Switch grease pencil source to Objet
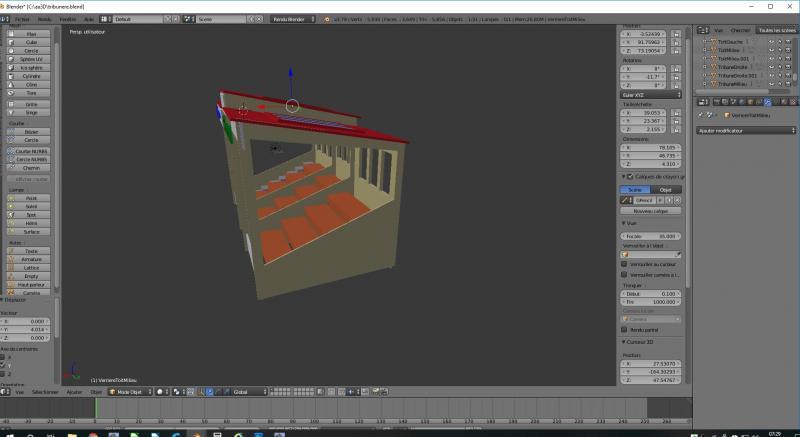This screenshot has width=800, height=437. [665, 189]
